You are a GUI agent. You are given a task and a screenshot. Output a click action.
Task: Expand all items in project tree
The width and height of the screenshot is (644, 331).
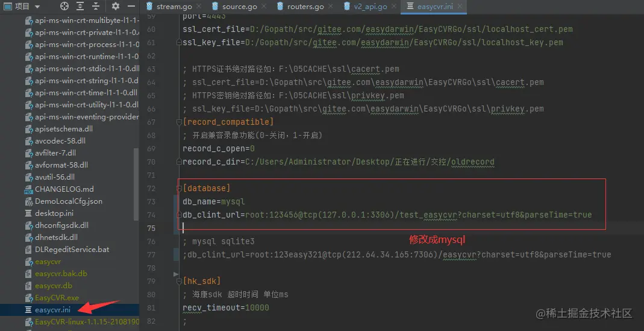(x=80, y=6)
